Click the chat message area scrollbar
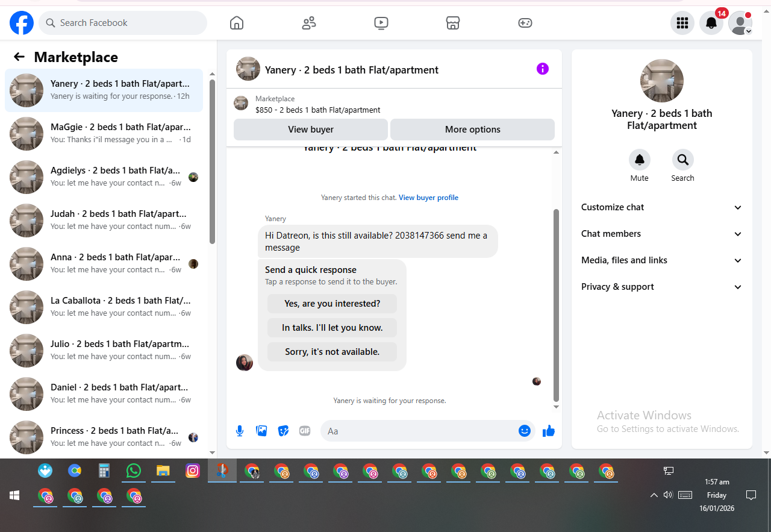The image size is (771, 532). click(556, 305)
